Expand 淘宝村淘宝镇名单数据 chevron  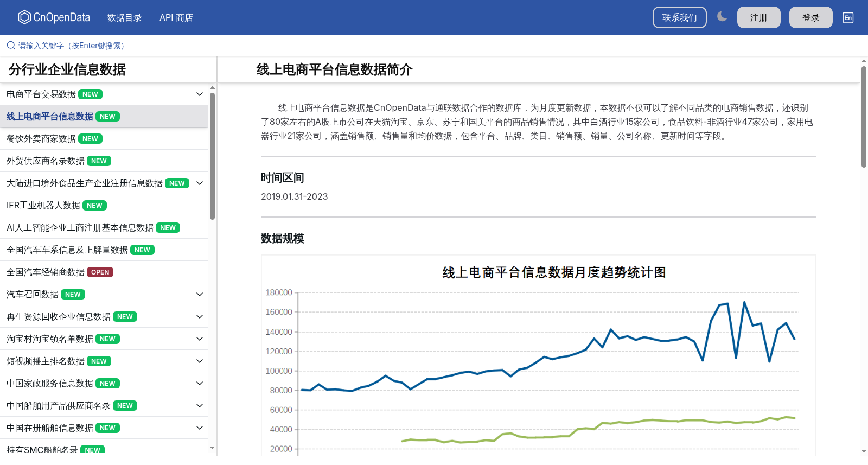point(200,339)
